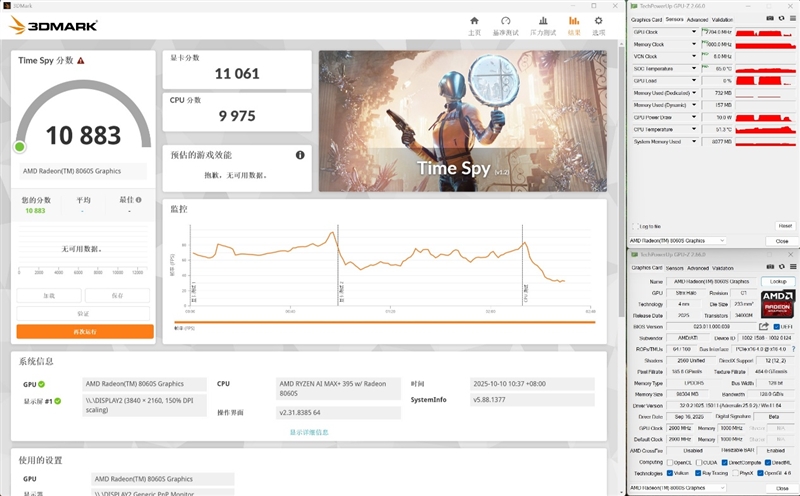Open the Benchmarks (基准测试) gauge icon

(506, 24)
